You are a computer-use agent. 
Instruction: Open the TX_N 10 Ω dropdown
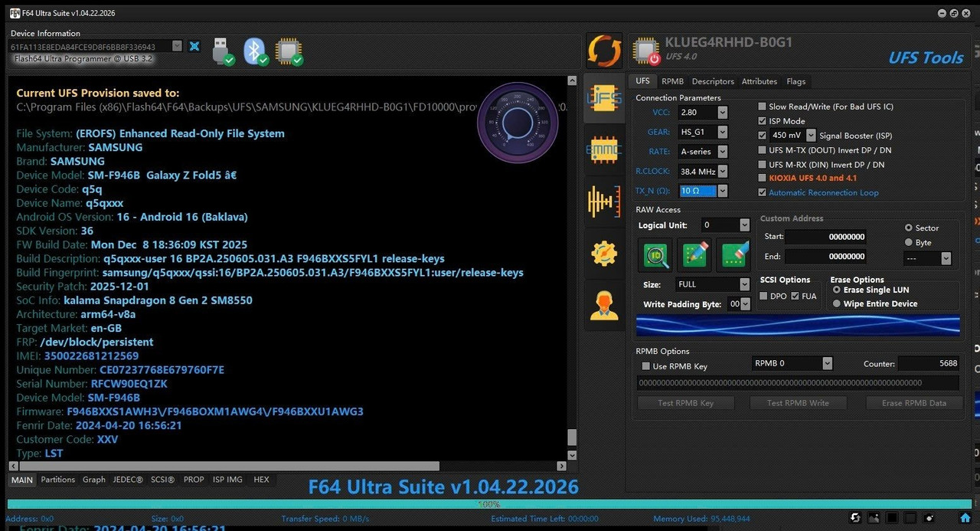point(723,191)
